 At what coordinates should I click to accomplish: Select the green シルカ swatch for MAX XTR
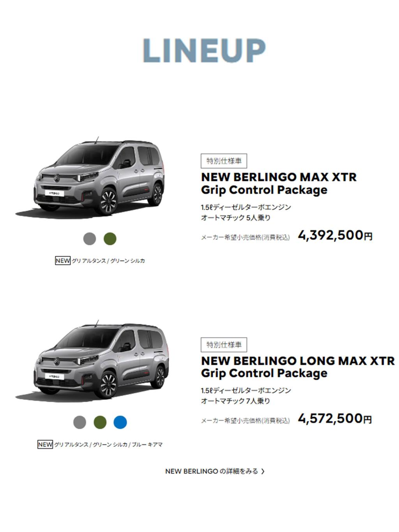tap(109, 238)
